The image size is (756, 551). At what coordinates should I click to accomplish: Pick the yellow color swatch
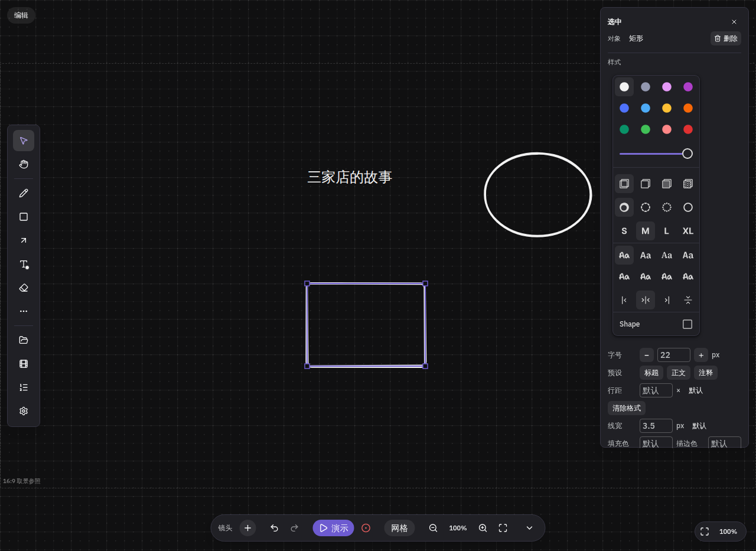click(x=667, y=108)
